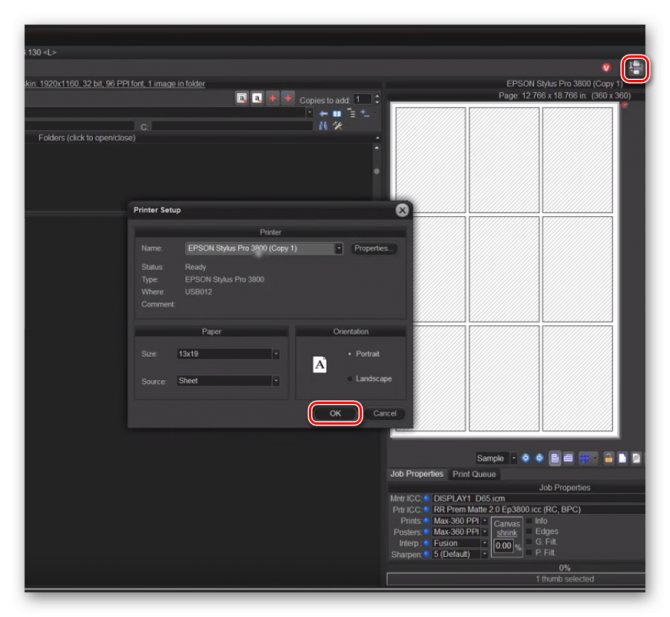Click the highlighted page view icon below the preview
Image resolution: width=670 pixels, height=617 pixels.
pos(555,458)
